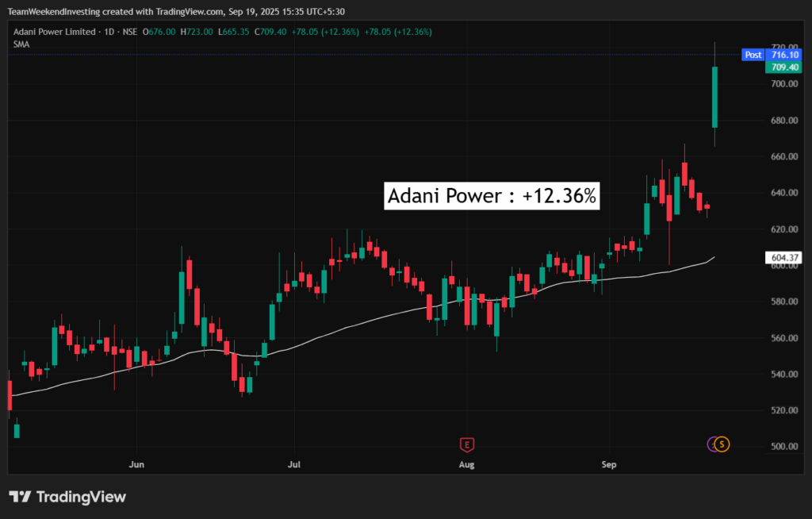Screen dimensions: 812x519
Task: Click the Jul label on time axis
Action: 293,464
